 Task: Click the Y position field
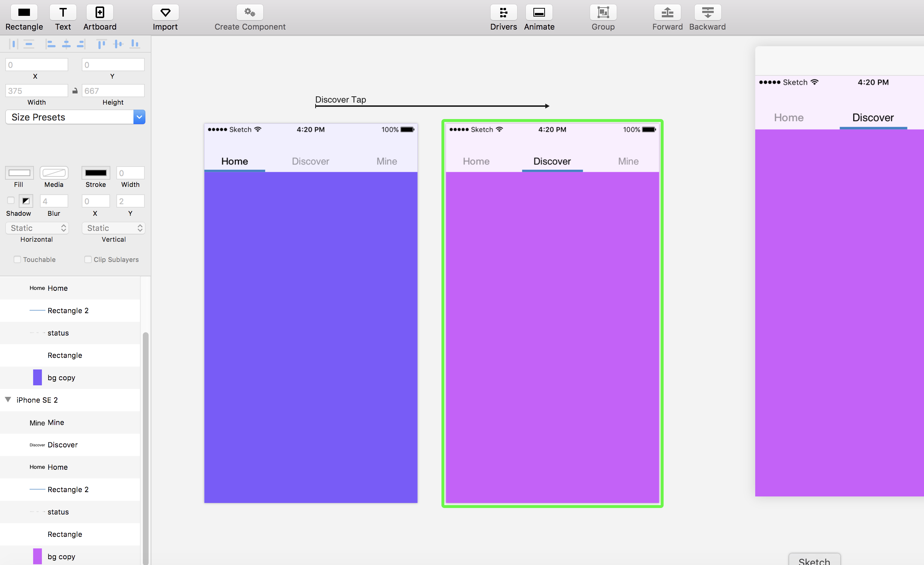tap(113, 65)
